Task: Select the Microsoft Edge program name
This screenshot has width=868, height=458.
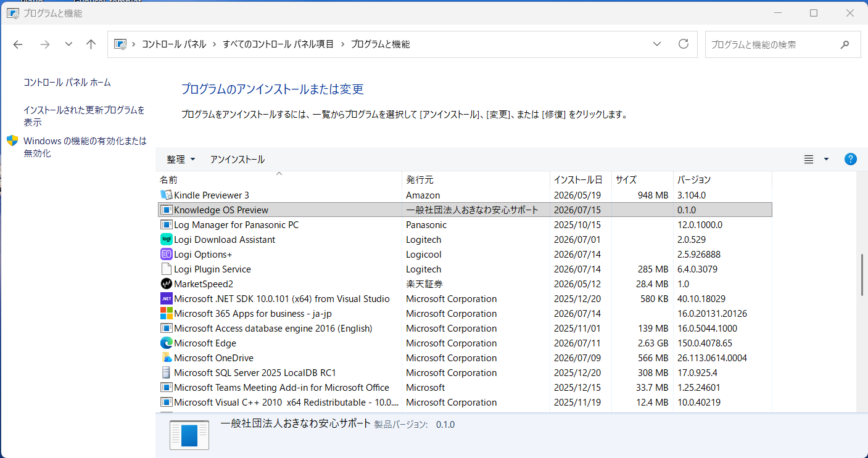Action: click(205, 343)
